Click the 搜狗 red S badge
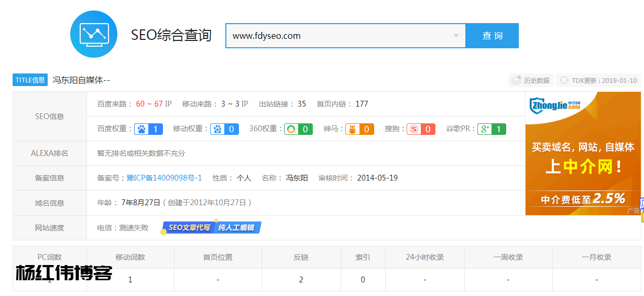This screenshot has height=296, width=644. pos(421,129)
